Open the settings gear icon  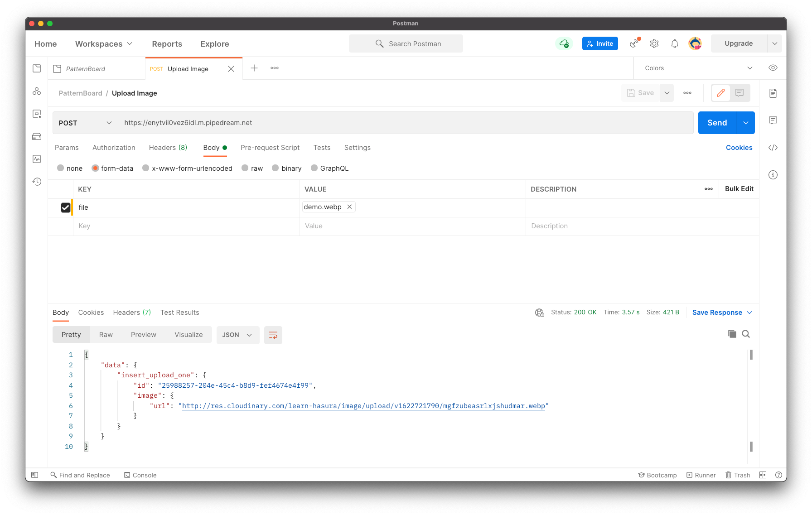pyautogui.click(x=654, y=43)
